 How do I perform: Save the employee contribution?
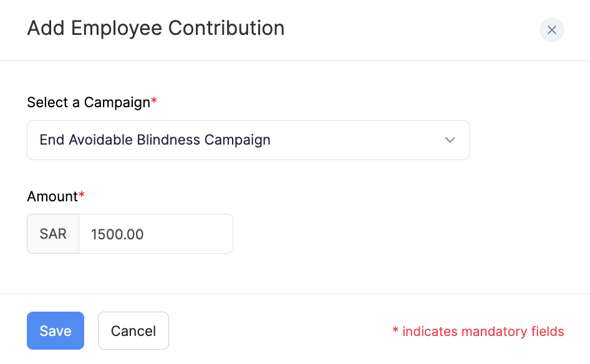point(56,331)
